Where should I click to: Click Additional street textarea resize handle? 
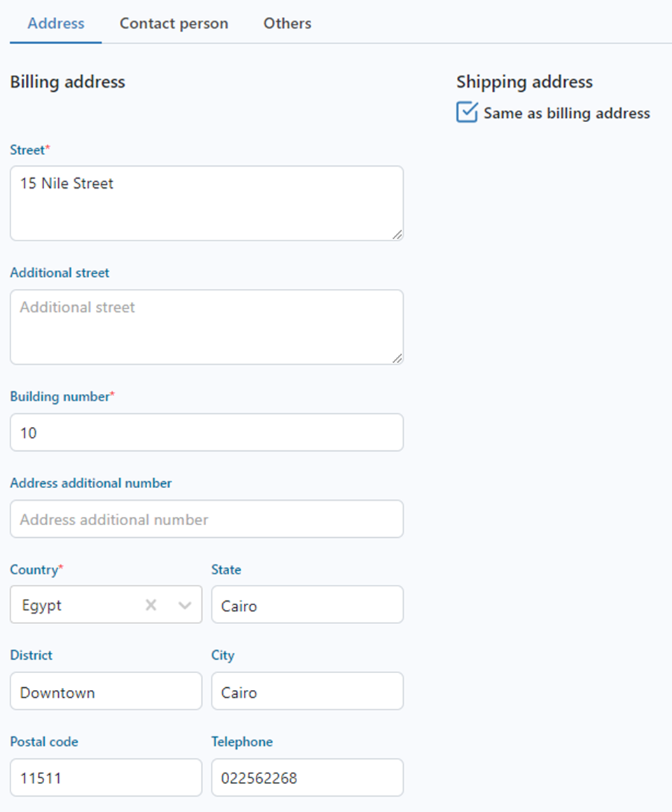pos(397,358)
